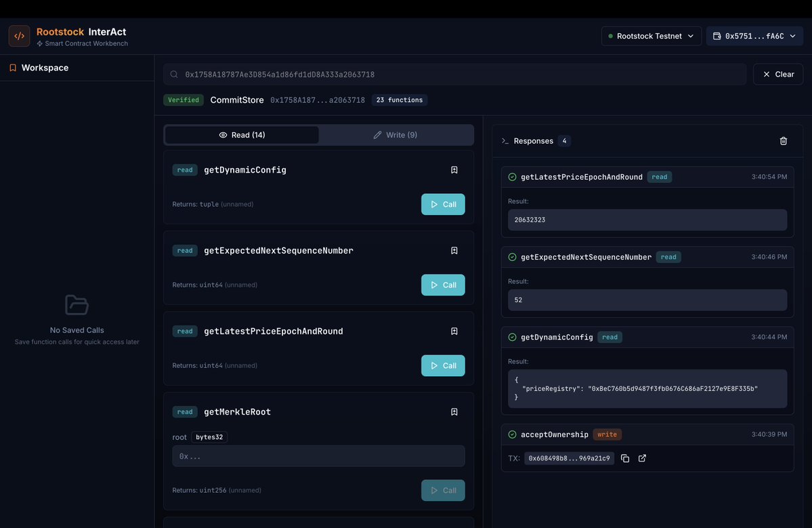Delete all responses with trash icon
The width and height of the screenshot is (812, 528).
click(x=784, y=141)
